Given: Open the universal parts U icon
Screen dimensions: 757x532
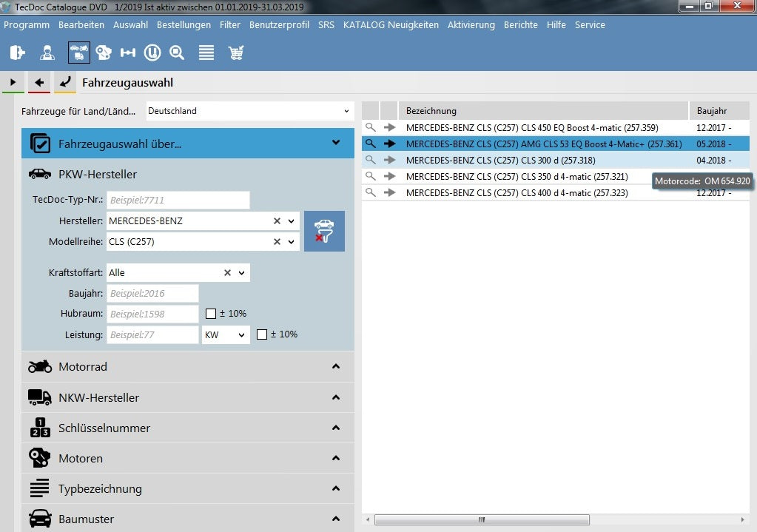Looking at the screenshot, I should (x=152, y=52).
